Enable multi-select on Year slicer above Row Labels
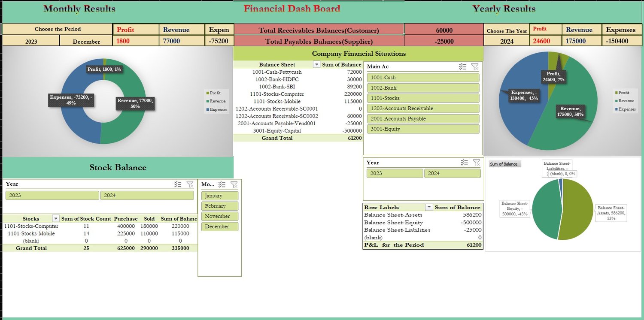Viewport: 644px width, 320px height. point(464,163)
